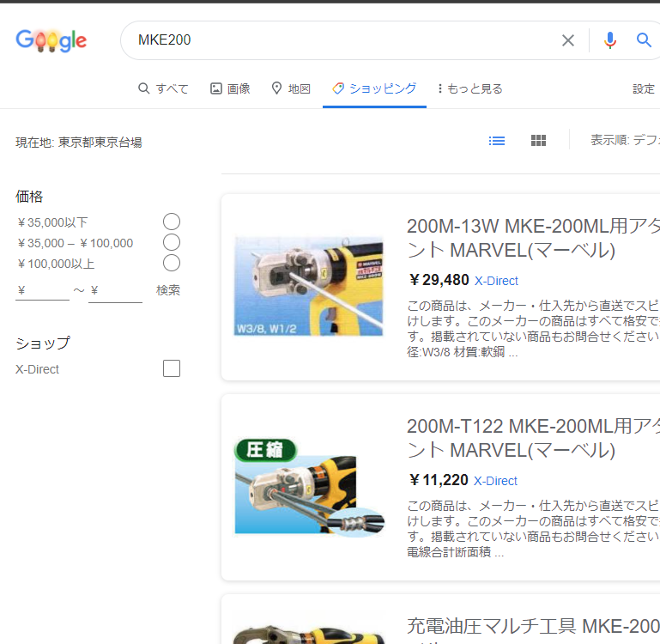Open the 表示順 sort dropdown

pyautogui.click(x=625, y=140)
